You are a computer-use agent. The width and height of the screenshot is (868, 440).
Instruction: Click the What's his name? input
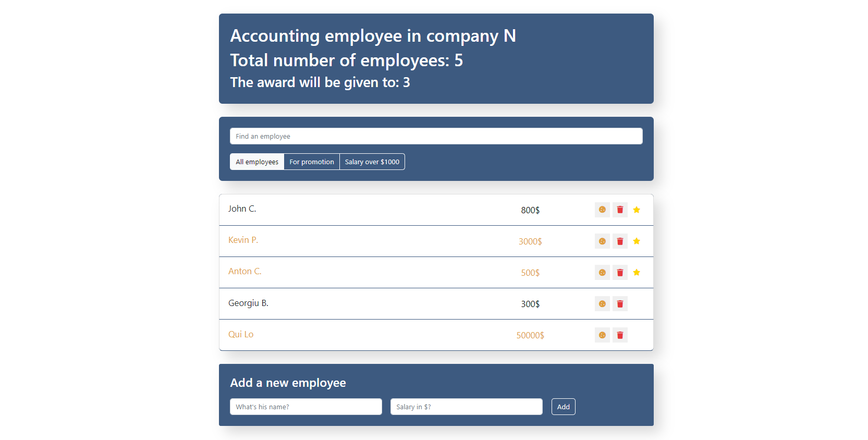tap(305, 407)
